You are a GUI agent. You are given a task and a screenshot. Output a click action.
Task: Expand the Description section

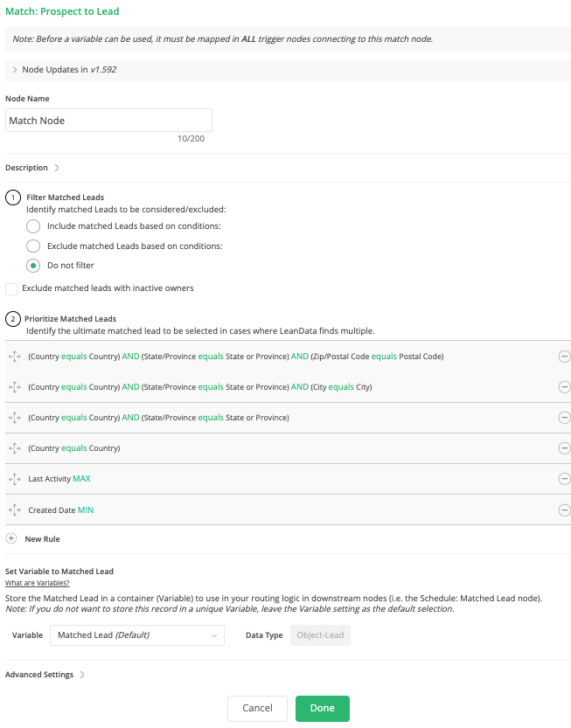[57, 168]
